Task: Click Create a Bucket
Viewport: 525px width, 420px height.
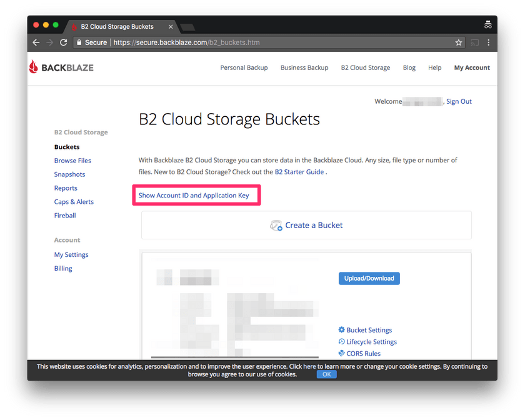Action: [x=314, y=226]
